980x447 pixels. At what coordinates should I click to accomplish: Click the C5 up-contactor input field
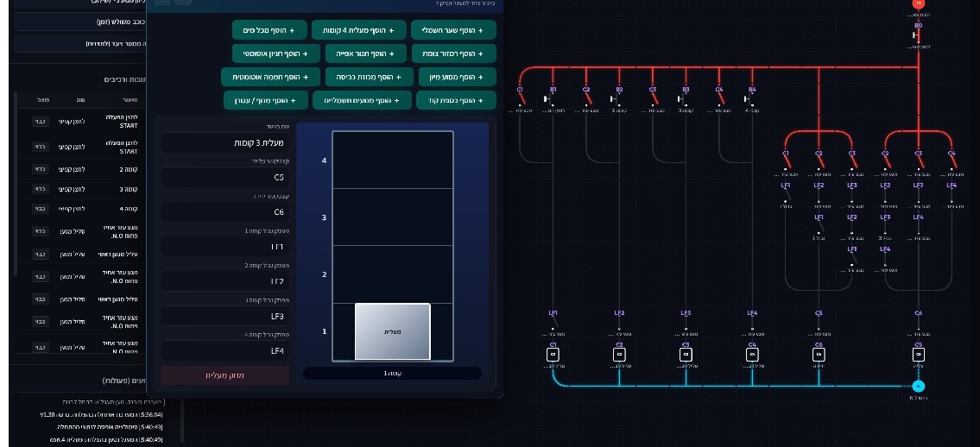click(x=225, y=177)
